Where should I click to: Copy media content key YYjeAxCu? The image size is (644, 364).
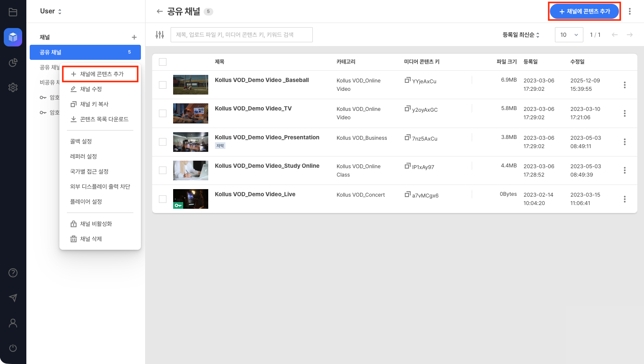407,80
